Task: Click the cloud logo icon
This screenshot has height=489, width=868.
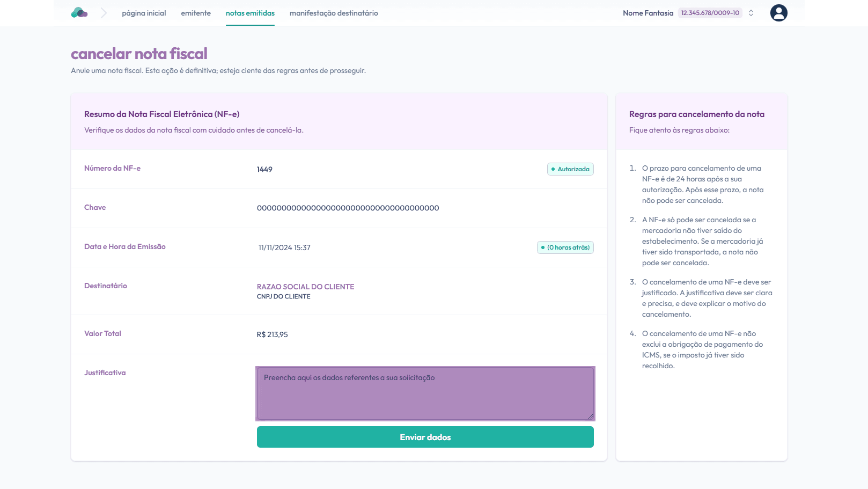Action: 79,13
